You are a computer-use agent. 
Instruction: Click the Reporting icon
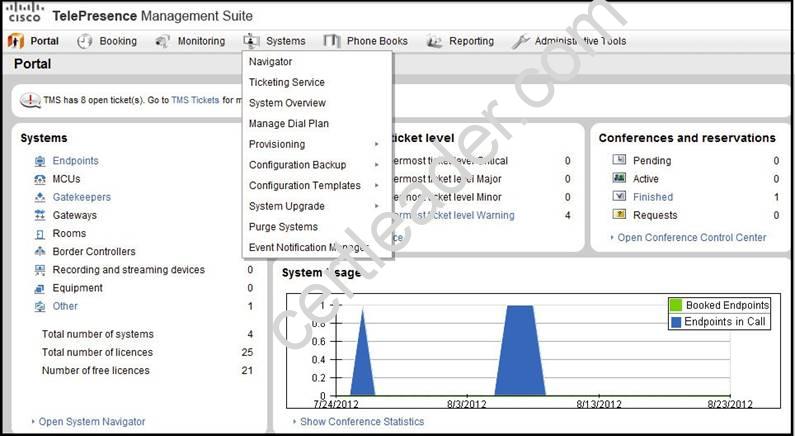pyautogui.click(x=435, y=42)
